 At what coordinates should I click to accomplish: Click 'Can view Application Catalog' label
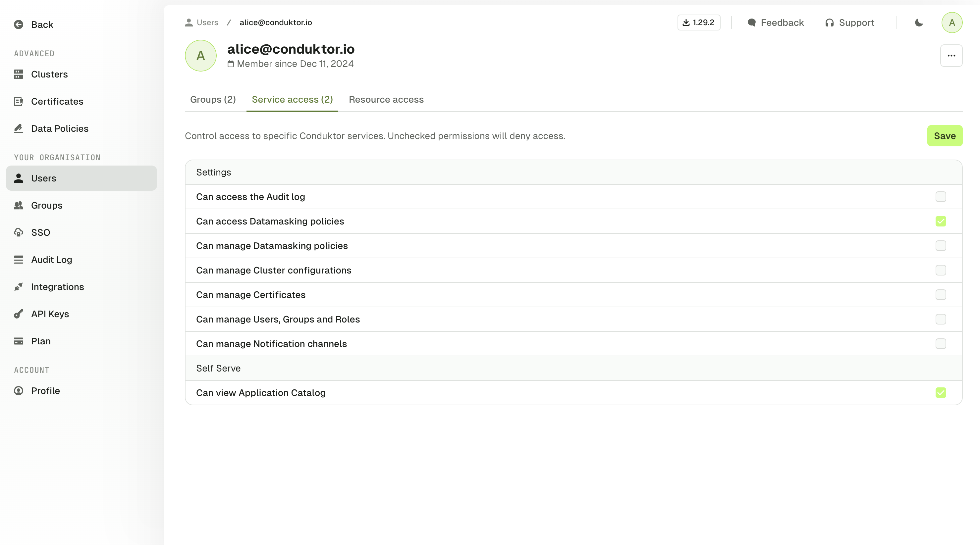coord(261,393)
